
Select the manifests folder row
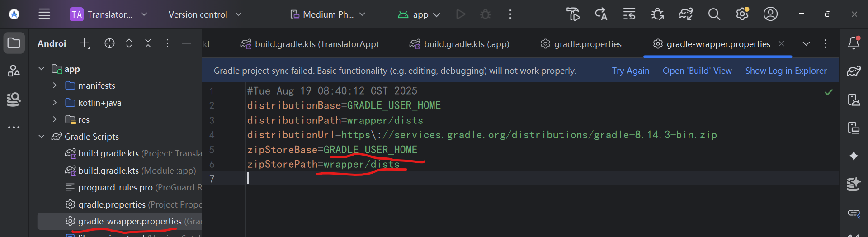tap(119, 85)
